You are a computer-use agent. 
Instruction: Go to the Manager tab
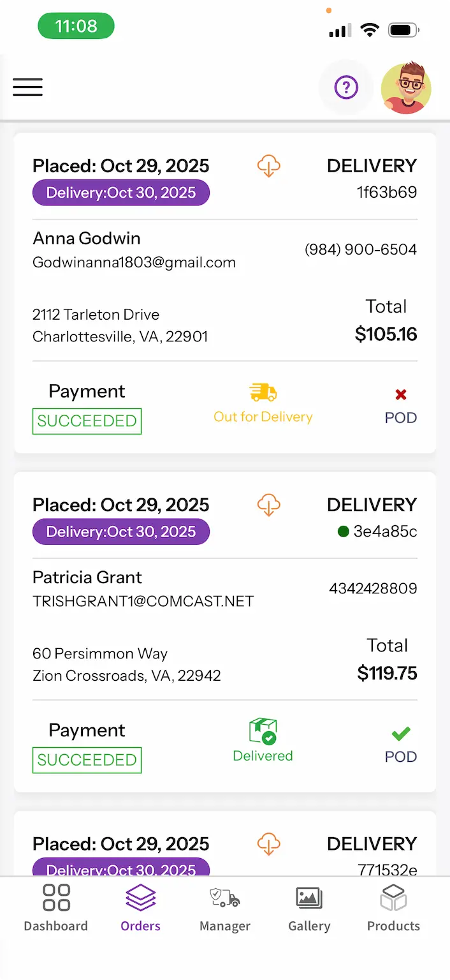tap(225, 907)
